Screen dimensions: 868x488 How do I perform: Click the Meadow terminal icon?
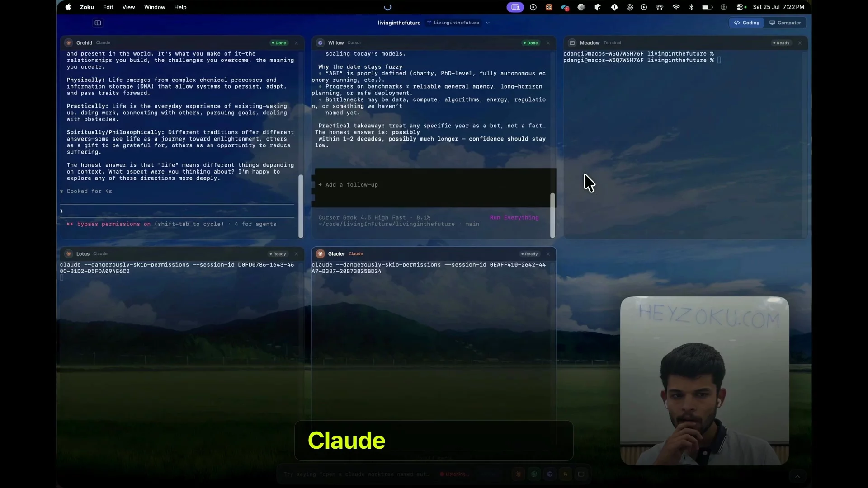[x=572, y=43]
